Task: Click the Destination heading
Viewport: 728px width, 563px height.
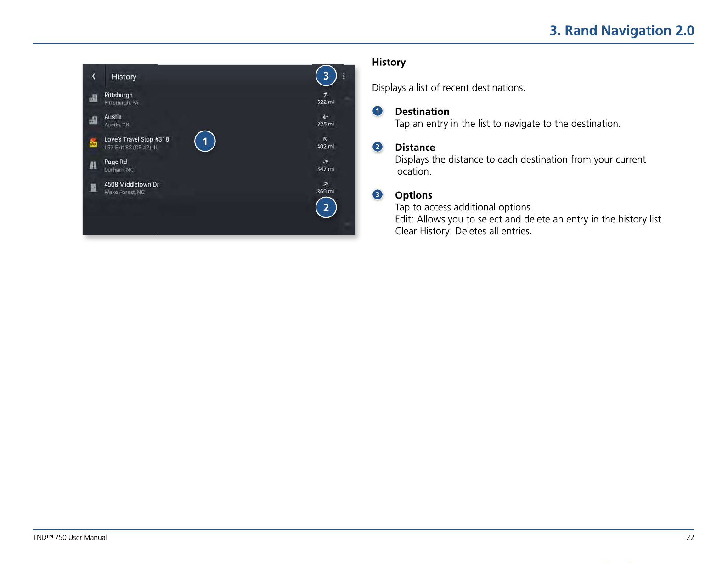Action: coord(422,112)
